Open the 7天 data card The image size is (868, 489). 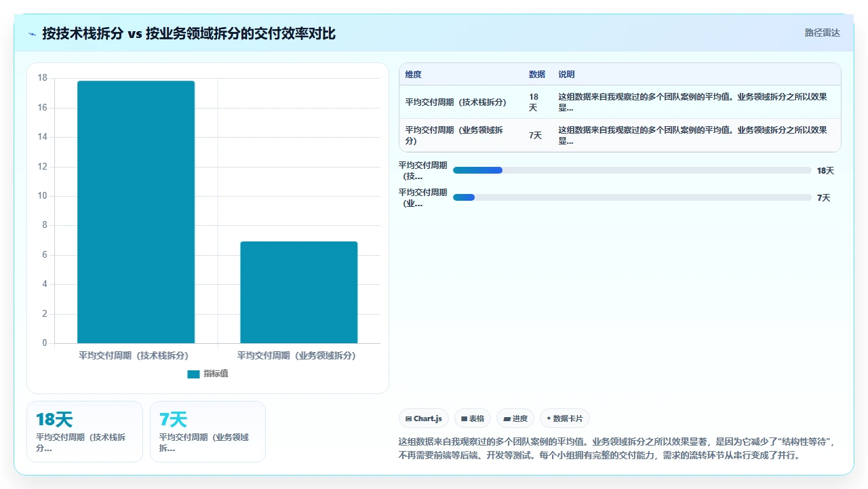(208, 431)
